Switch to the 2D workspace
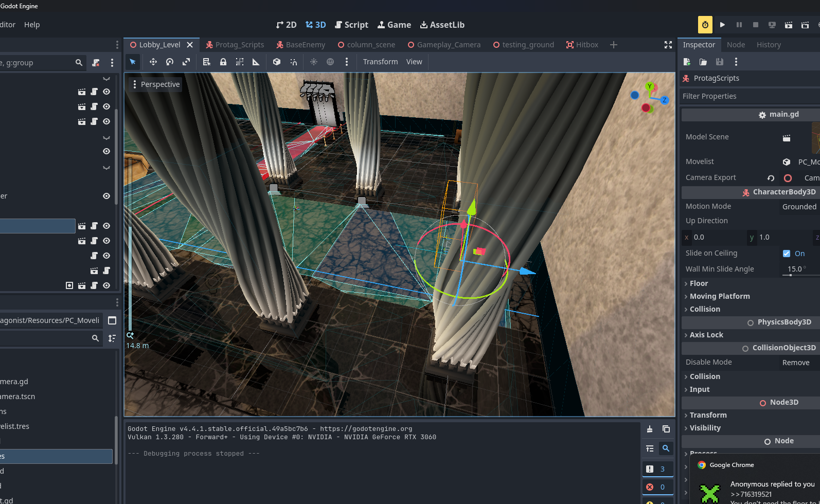Screen dimensions: 820x504 pyautogui.click(x=286, y=25)
